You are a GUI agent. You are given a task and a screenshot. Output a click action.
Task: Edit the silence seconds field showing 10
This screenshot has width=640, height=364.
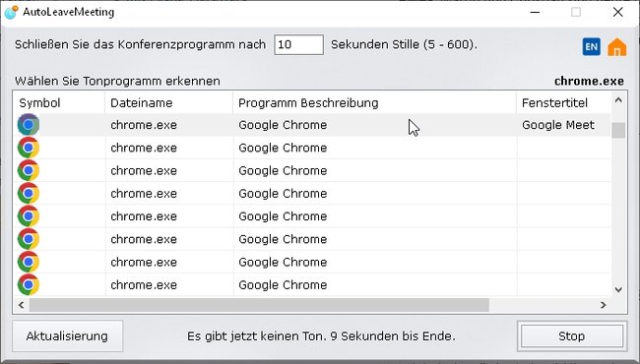point(298,44)
